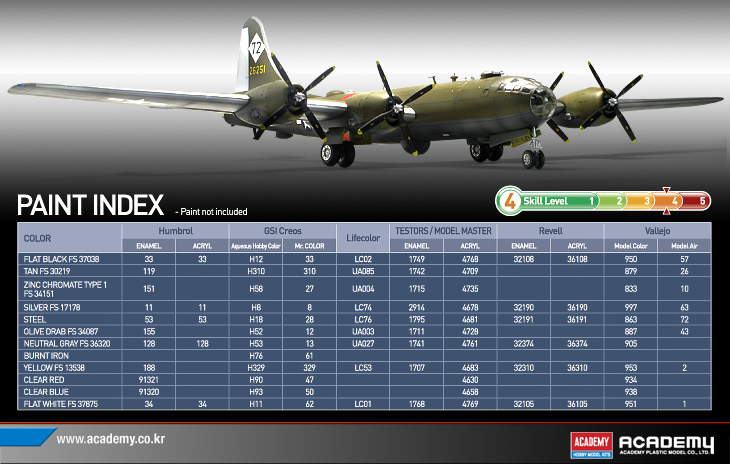730x464 pixels.
Task: Click the UA027 Lifecolor cell
Action: click(x=363, y=343)
